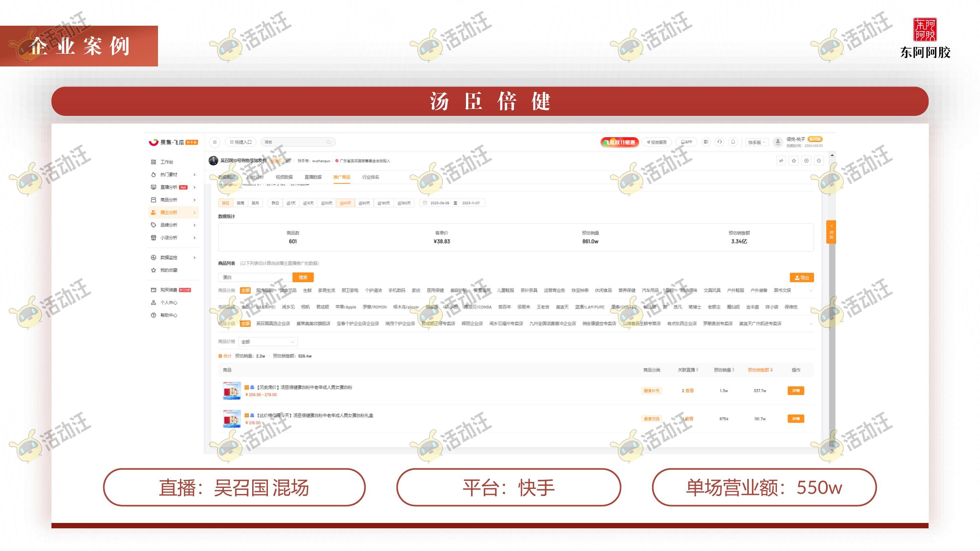980x551 pixels.
Task: Click the 飞瓜双11钜惠 promo banner
Action: tap(620, 142)
